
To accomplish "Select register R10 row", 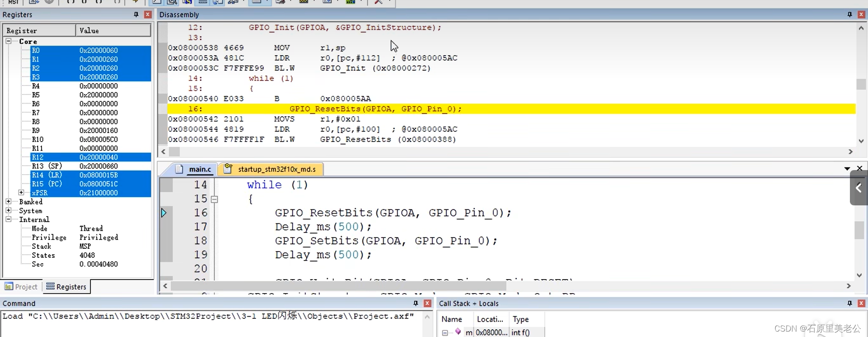I will pyautogui.click(x=91, y=139).
